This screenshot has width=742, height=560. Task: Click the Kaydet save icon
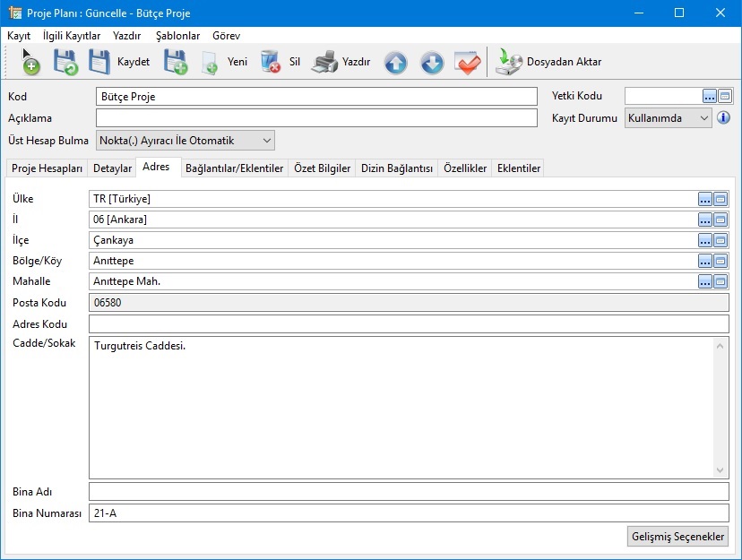pyautogui.click(x=100, y=62)
